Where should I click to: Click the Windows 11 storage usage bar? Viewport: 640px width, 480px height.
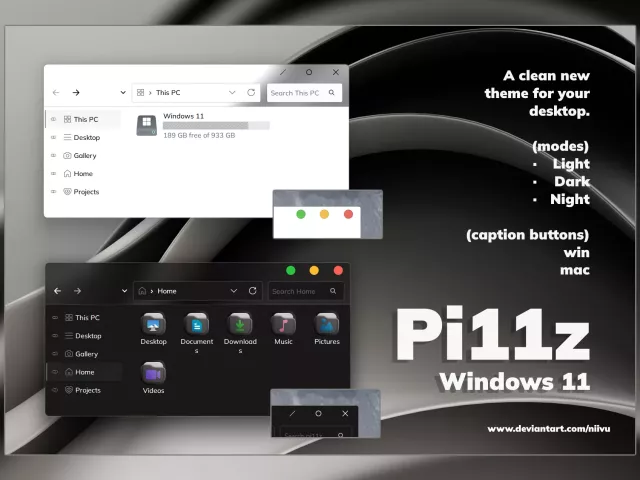216,126
